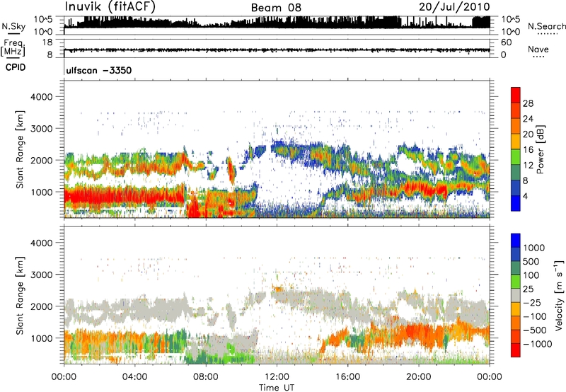Click the "4000" tick in the velocity panel
566x392 pixels.
click(x=41, y=243)
